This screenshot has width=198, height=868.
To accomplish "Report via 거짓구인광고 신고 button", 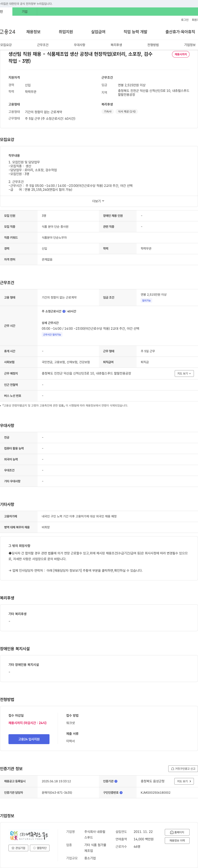I will 183,769.
